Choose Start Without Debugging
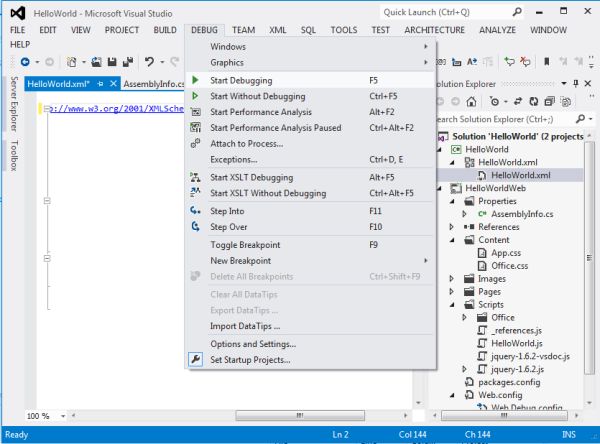 click(310, 96)
